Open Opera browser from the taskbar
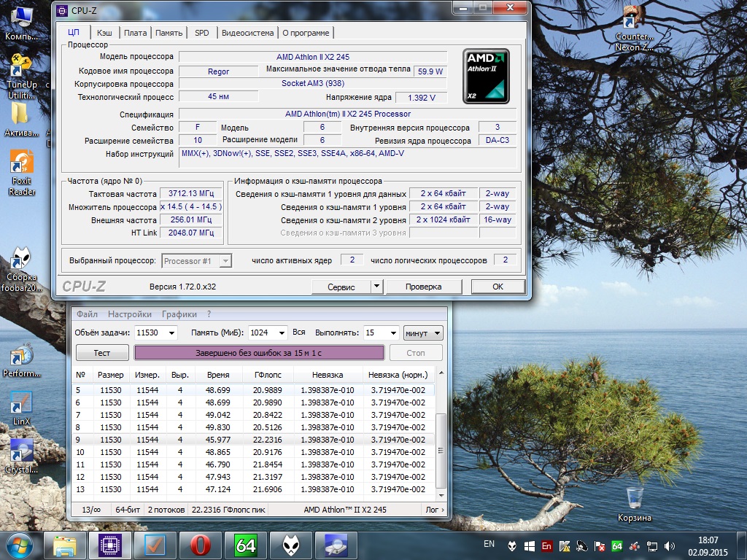The height and width of the screenshot is (560, 747). [200, 545]
